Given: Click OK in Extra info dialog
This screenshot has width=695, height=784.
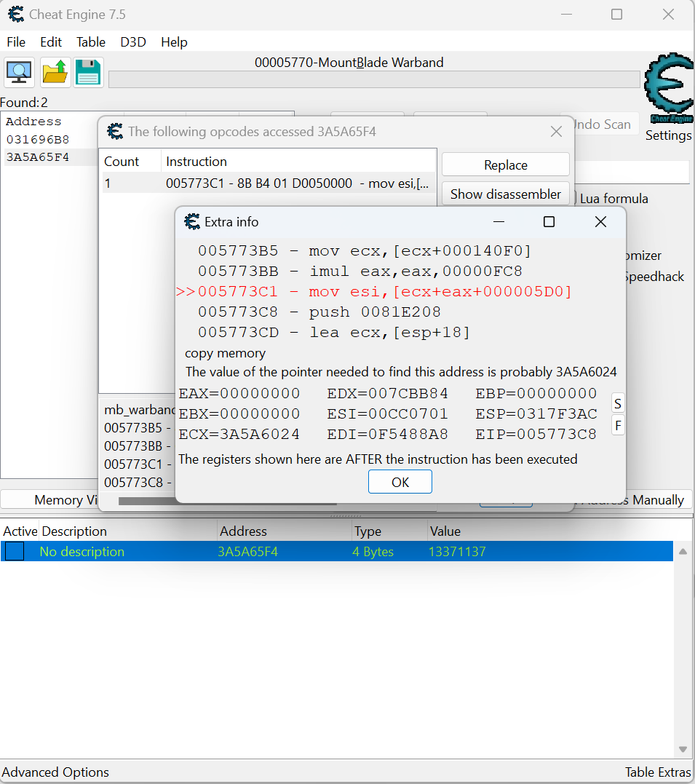Looking at the screenshot, I should pyautogui.click(x=400, y=482).
